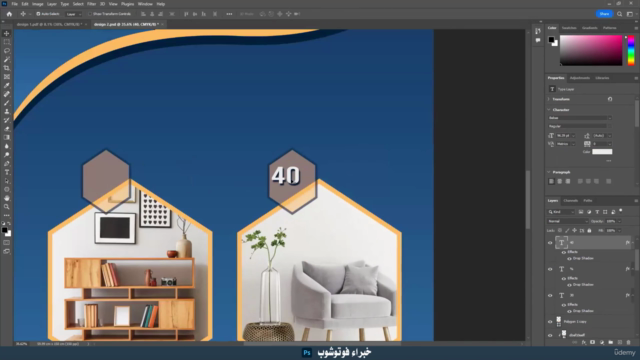This screenshot has height=360, width=640.
Task: Select the Eraser tool
Action: point(7,129)
